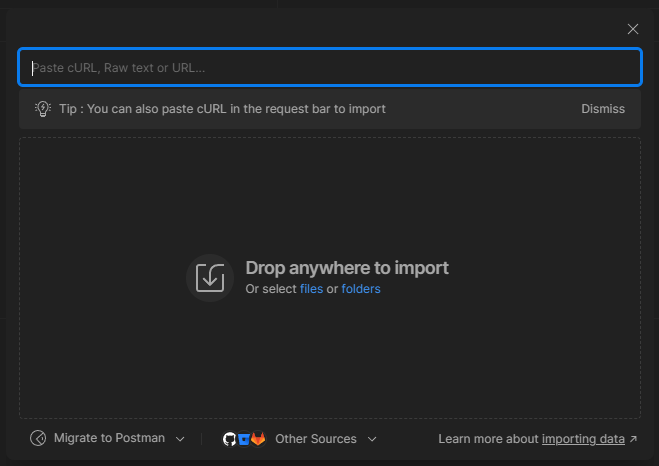Close the import dialog with the X

tap(633, 29)
